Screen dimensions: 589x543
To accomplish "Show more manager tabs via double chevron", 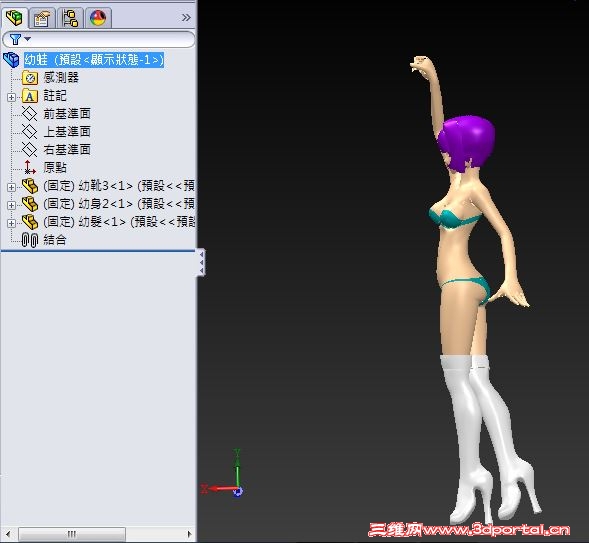I will tap(186, 17).
